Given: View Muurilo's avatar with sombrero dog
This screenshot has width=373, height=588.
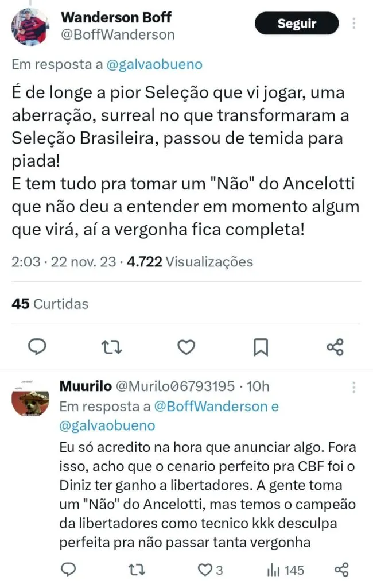Looking at the screenshot, I should (x=30, y=398).
